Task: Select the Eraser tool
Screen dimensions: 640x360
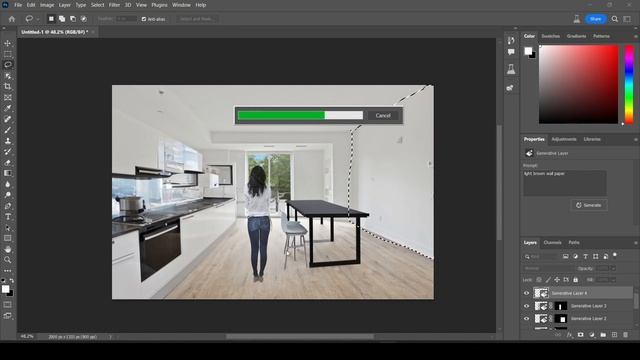Action: (x=7, y=162)
